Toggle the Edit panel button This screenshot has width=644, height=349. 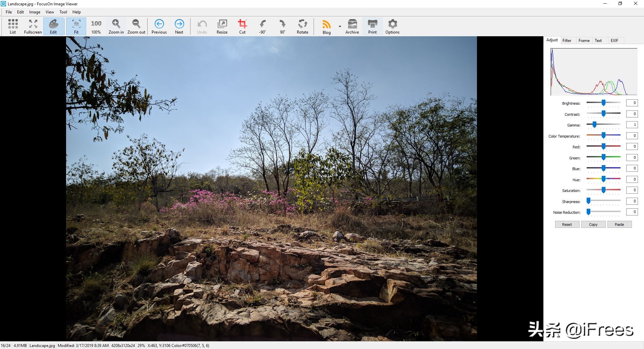point(53,26)
